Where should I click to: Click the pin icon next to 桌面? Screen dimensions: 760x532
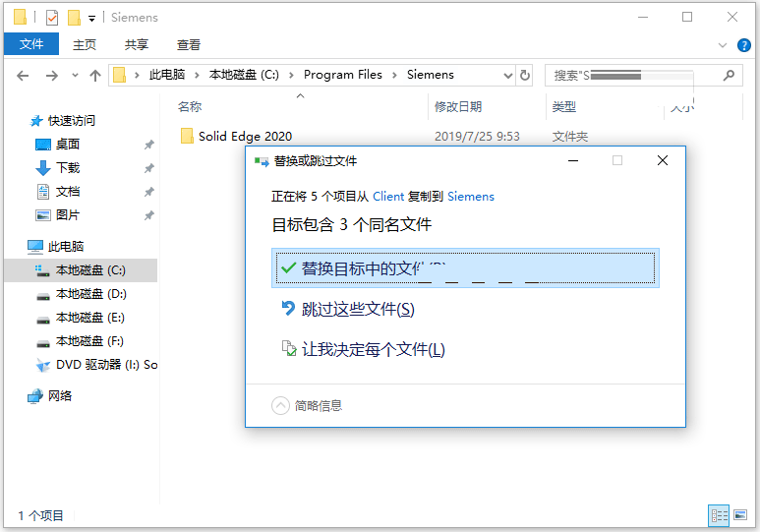148,145
